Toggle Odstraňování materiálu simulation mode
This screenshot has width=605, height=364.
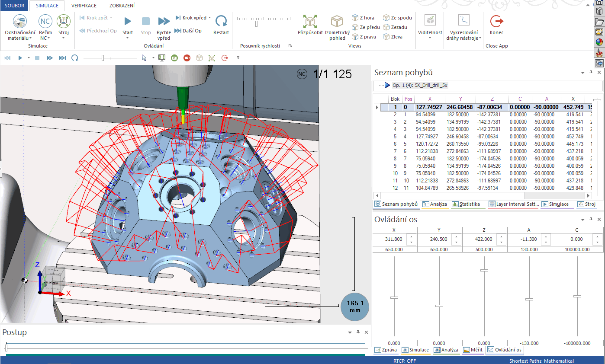[20, 21]
